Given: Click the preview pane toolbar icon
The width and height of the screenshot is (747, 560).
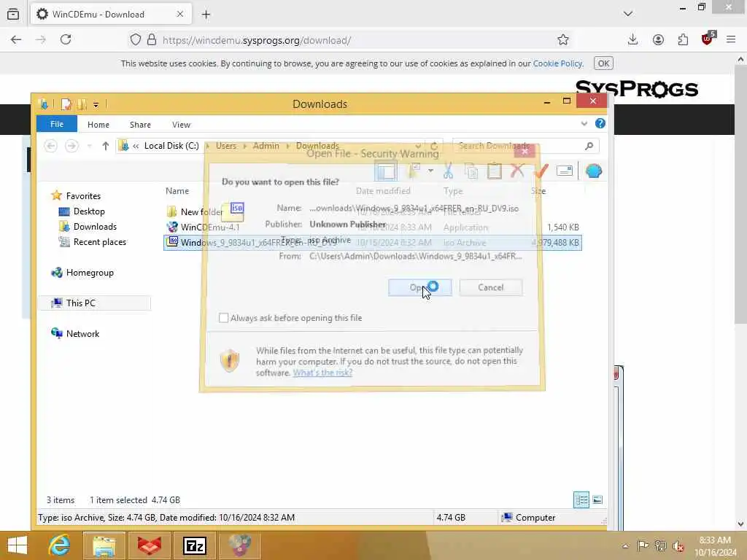Looking at the screenshot, I should click(386, 171).
